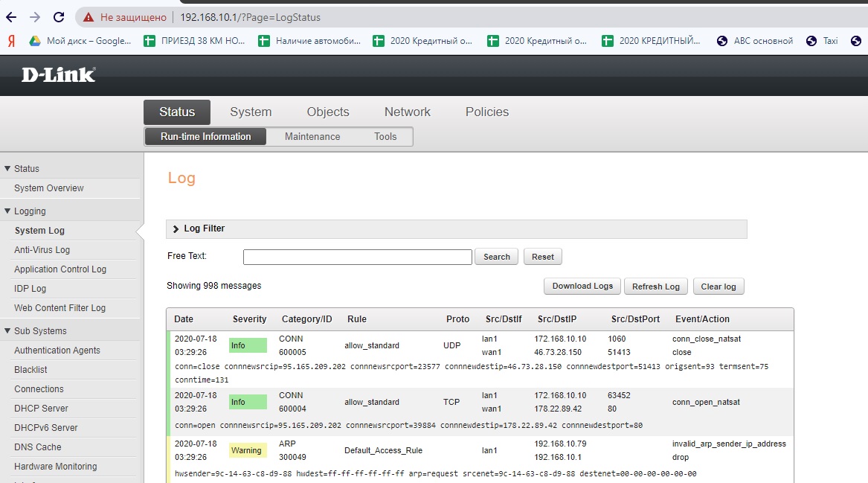Click the D-Link logo
The height and width of the screenshot is (483, 868).
point(58,74)
